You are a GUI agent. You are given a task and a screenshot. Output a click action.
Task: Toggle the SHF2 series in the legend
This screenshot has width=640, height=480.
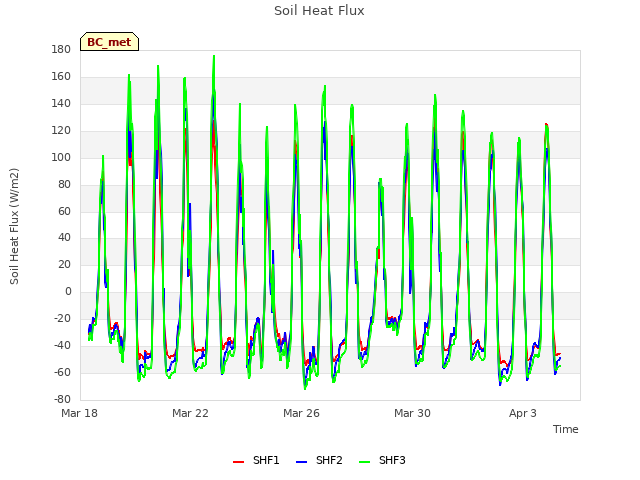click(x=319, y=460)
